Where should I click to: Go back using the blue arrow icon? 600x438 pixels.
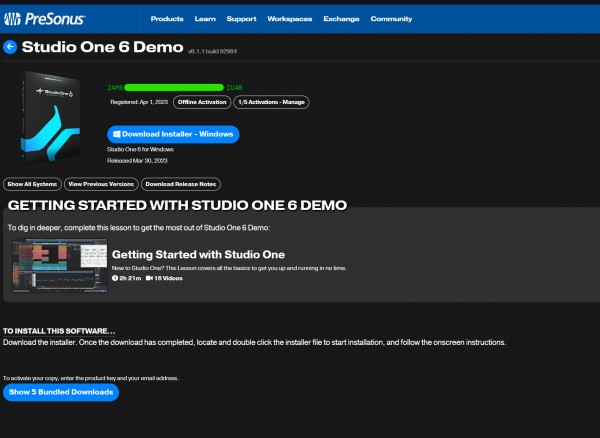[x=10, y=47]
